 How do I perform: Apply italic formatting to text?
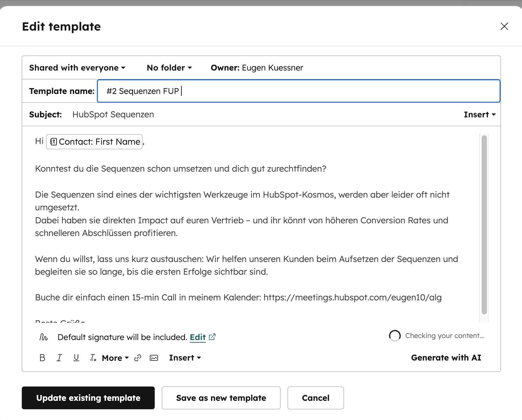click(x=59, y=358)
